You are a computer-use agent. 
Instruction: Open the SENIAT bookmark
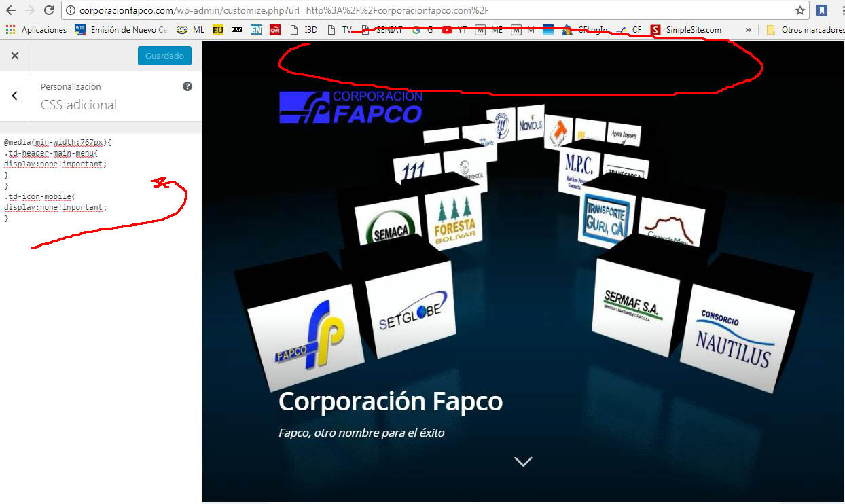click(382, 30)
